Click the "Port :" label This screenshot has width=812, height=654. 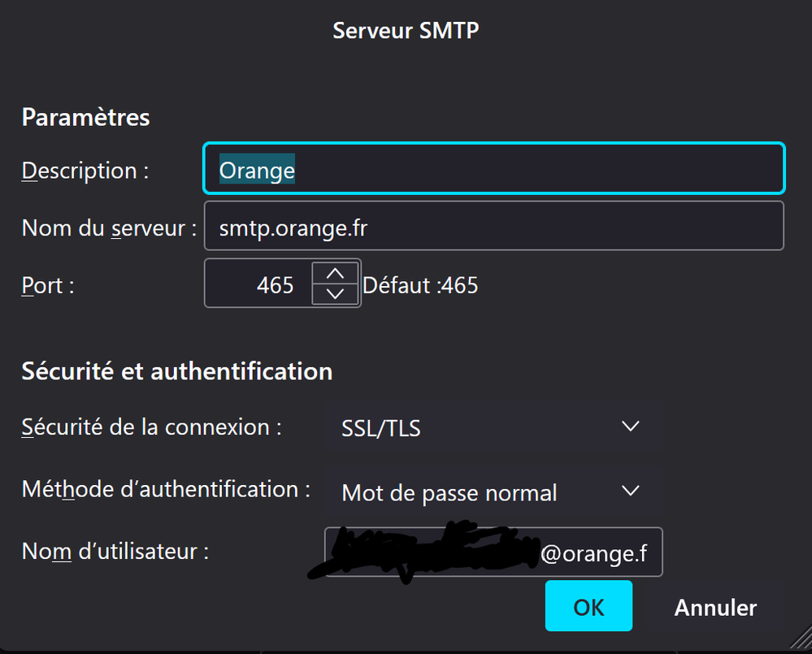(48, 286)
